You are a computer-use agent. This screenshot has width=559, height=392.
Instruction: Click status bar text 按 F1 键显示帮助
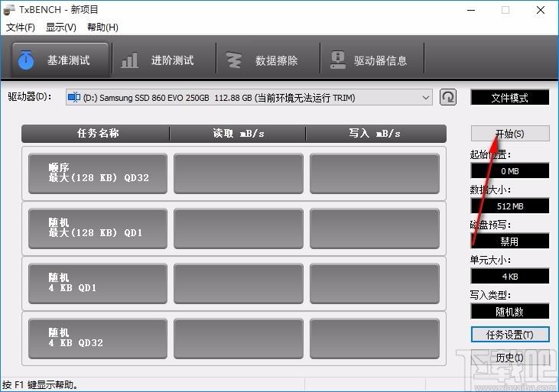pyautogui.click(x=40, y=385)
